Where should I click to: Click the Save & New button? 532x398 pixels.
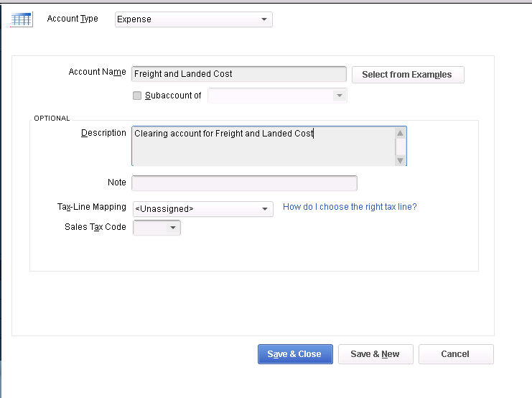point(375,354)
